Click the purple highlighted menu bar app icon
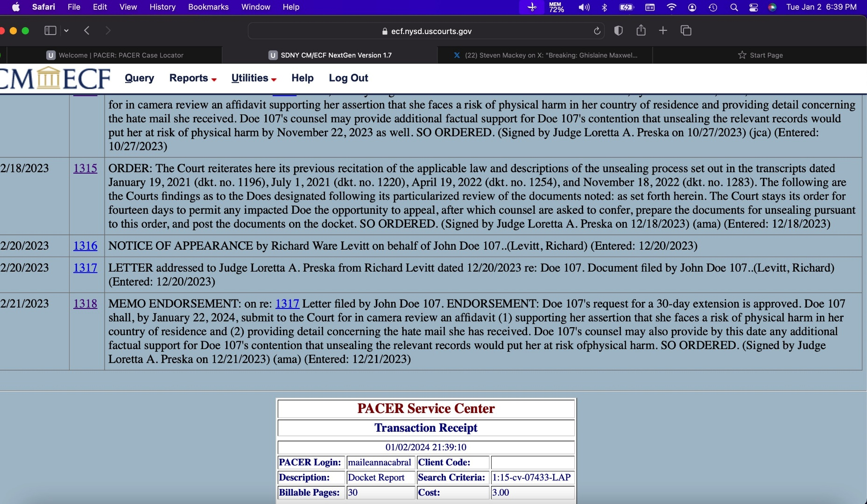 coord(532,7)
